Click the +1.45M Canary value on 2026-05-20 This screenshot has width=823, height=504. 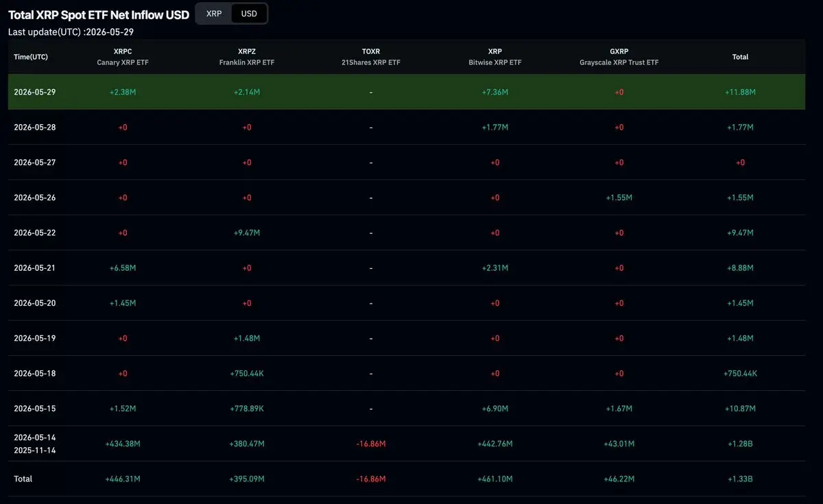[x=123, y=303]
